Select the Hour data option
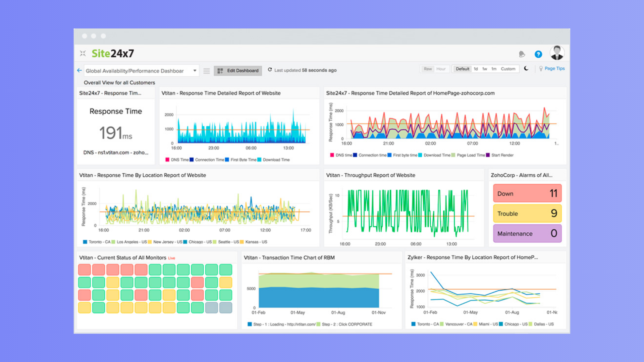Image resolution: width=644 pixels, height=362 pixels. point(441,69)
